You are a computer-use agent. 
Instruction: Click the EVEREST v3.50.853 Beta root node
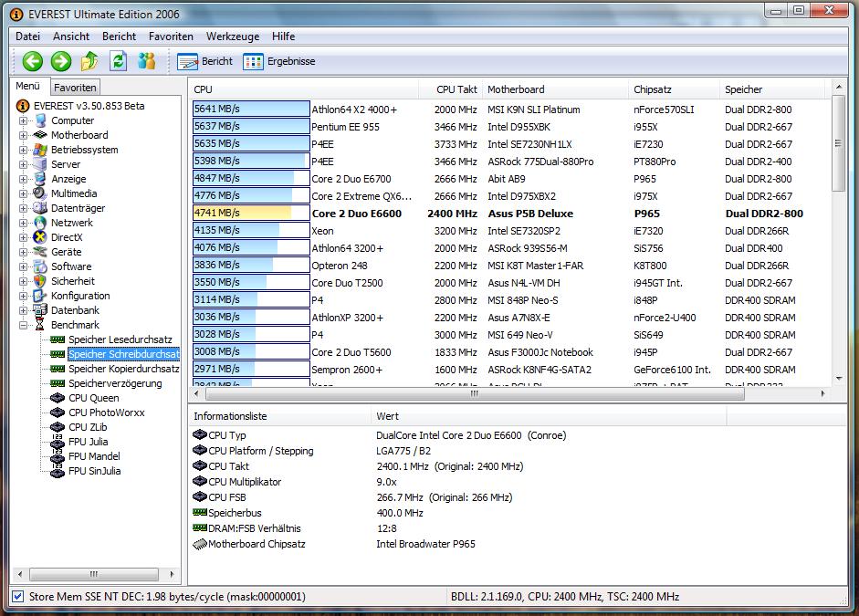[x=89, y=106]
